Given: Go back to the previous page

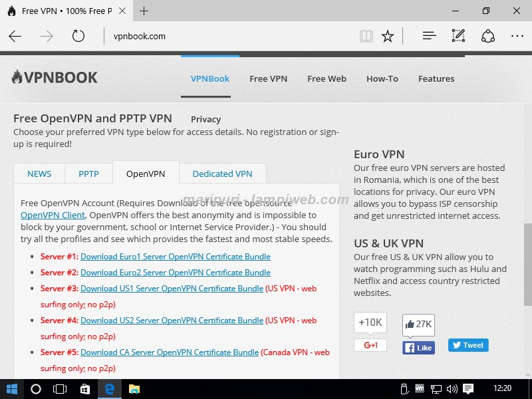Looking at the screenshot, I should (15, 36).
